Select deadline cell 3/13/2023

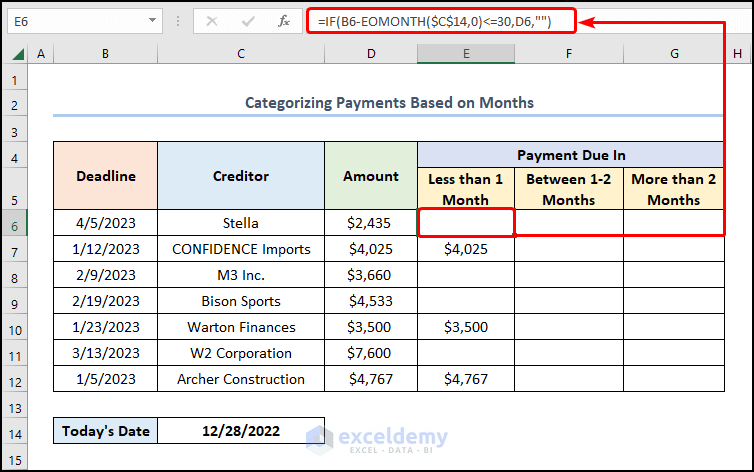[105, 352]
